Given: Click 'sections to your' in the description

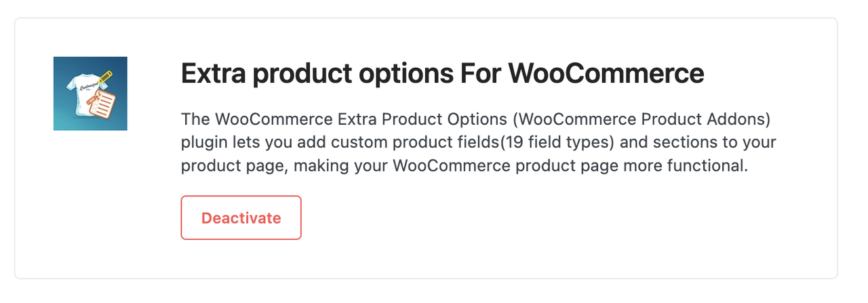Looking at the screenshot, I should tap(728, 143).
